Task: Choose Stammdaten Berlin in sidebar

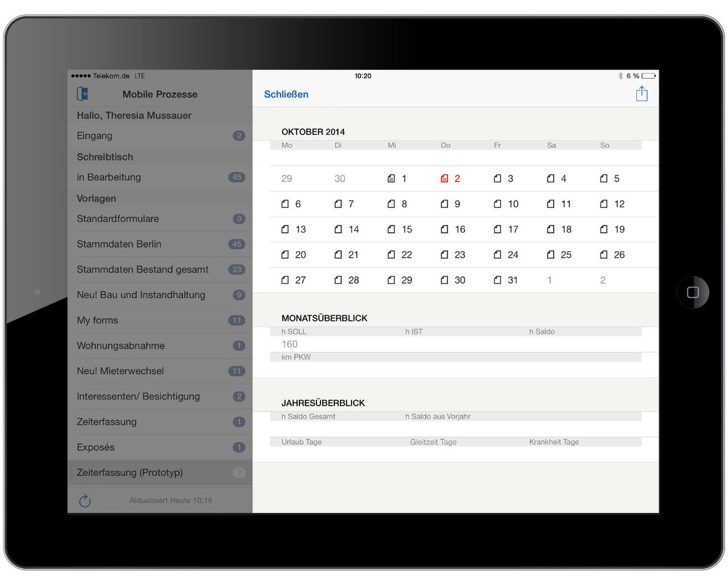Action: [119, 244]
